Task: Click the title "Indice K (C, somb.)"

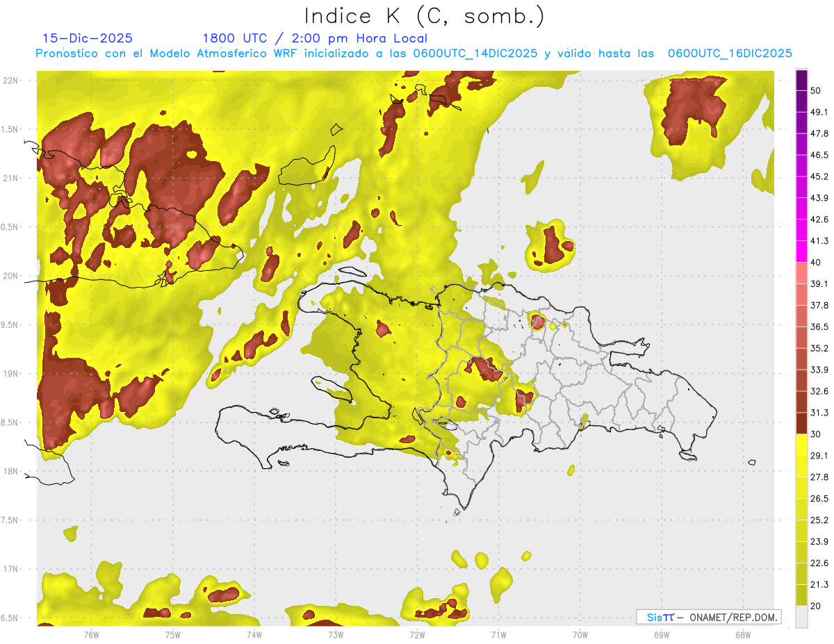Action: [x=425, y=16]
